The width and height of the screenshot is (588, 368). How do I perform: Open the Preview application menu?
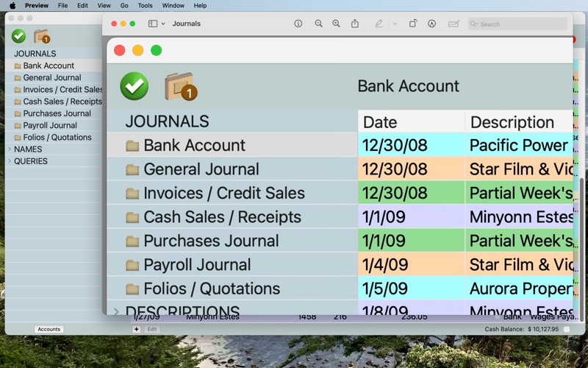pos(36,6)
